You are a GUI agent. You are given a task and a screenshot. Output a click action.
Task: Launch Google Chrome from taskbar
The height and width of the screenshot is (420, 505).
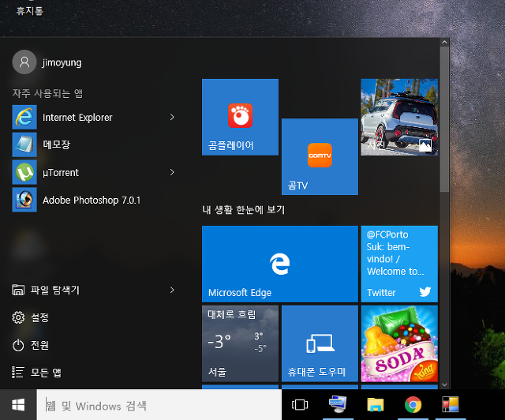tap(413, 405)
